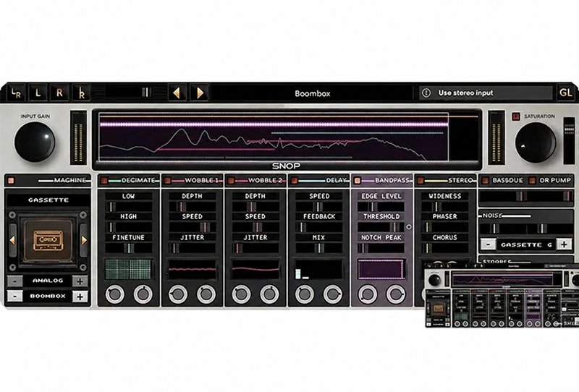Click the diamond icon beside Bandpass Threshold
Viewport: 579px width, 392px height.
point(409,227)
